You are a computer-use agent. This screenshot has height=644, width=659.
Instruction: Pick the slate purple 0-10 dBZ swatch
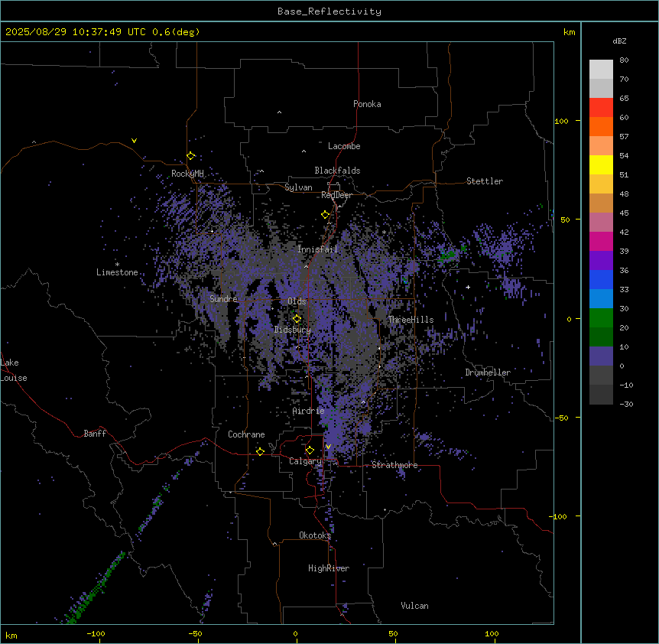(601, 356)
